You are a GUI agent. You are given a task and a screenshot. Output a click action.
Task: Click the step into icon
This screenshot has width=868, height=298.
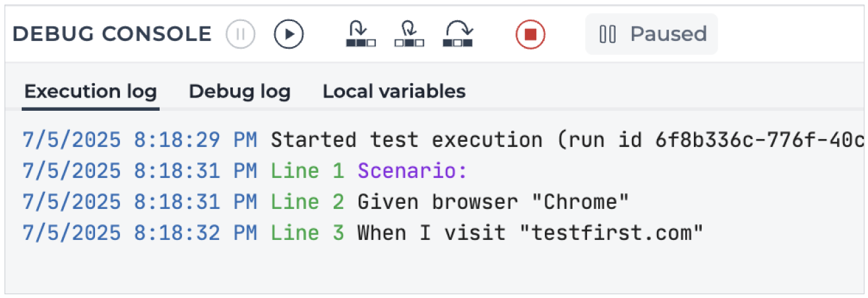361,34
